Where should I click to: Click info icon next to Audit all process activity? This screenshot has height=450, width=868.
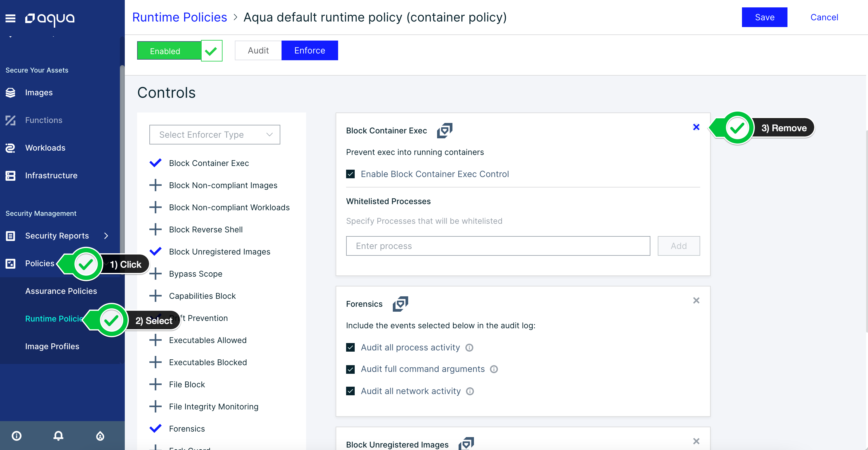(469, 348)
